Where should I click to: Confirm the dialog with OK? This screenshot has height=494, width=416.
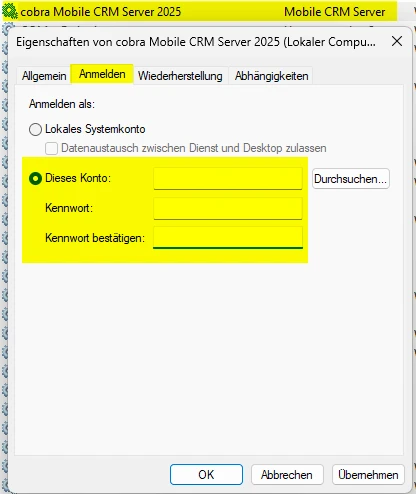point(206,474)
